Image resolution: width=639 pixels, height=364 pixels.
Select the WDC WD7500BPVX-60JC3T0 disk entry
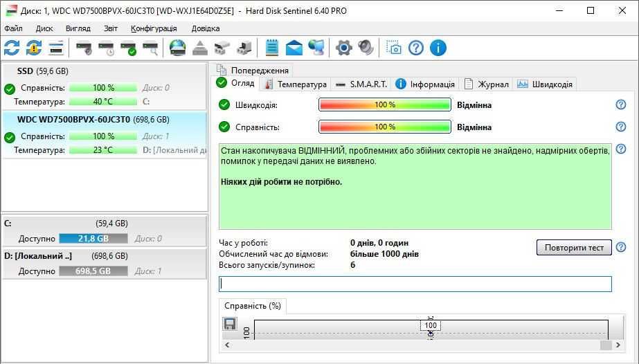105,135
